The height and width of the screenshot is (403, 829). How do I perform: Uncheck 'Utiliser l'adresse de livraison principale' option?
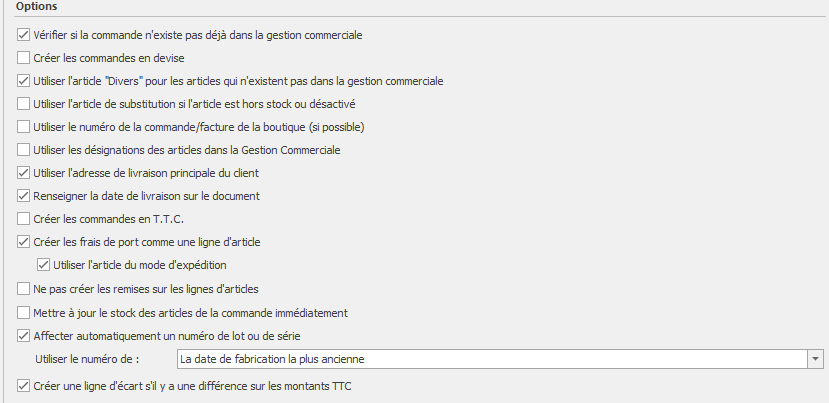(24, 173)
